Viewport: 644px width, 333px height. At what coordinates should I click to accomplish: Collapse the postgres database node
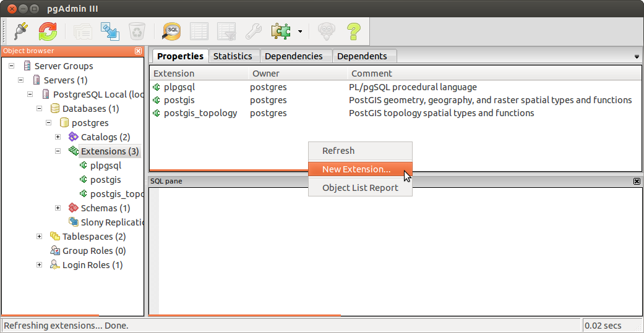[48, 122]
